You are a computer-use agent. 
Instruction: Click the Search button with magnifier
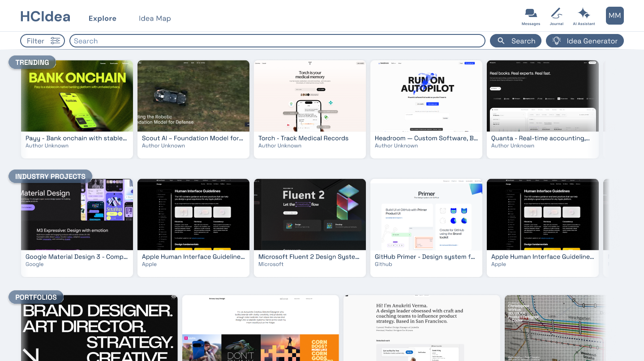tap(515, 41)
